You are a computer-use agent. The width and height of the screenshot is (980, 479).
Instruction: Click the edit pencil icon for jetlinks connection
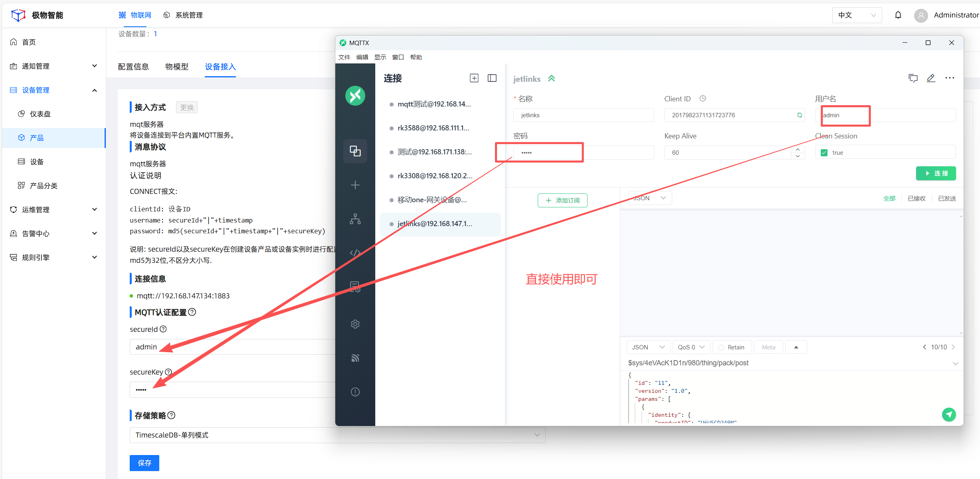(931, 78)
